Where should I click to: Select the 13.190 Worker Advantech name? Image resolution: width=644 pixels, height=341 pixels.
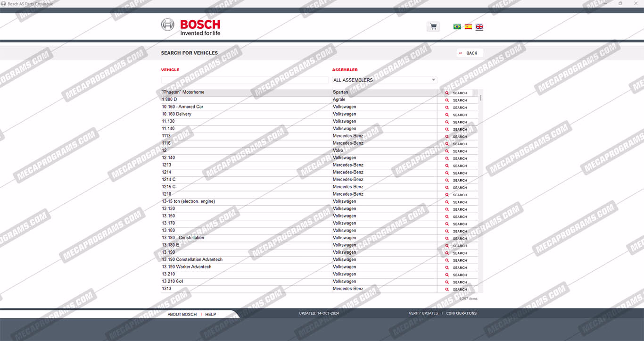(x=187, y=267)
